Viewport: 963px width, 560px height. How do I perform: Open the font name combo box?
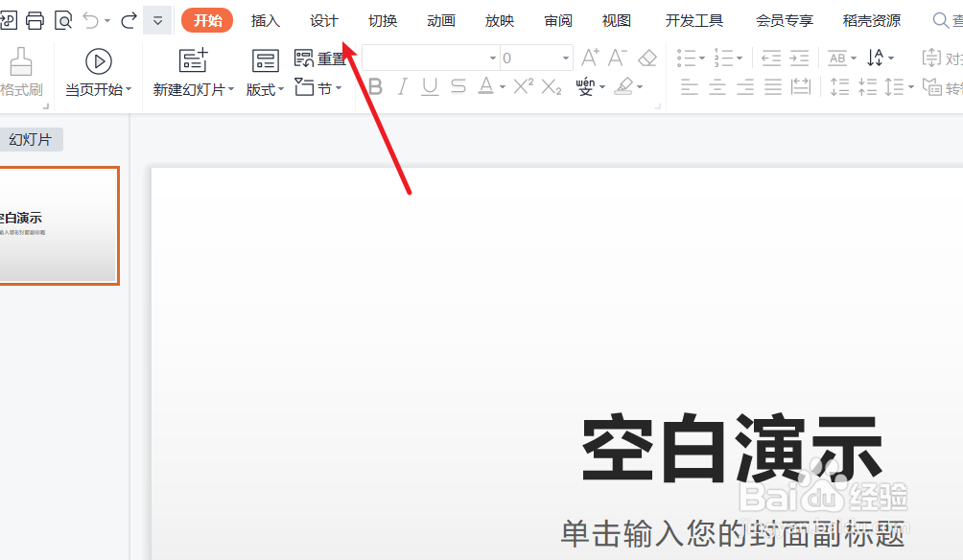coord(431,58)
